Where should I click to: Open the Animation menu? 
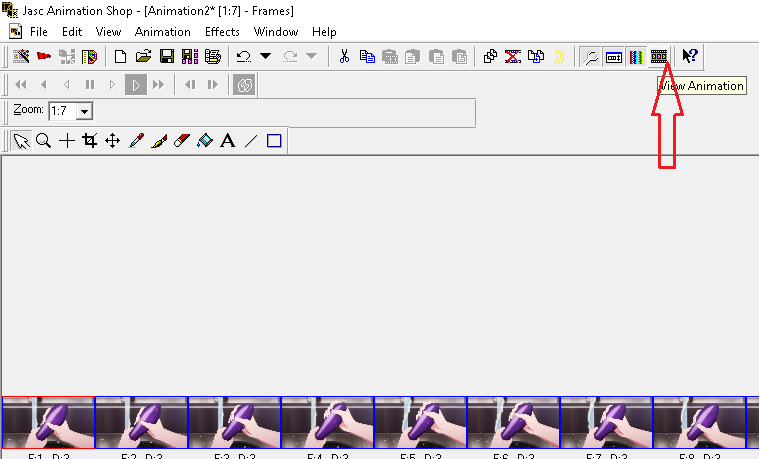(x=163, y=32)
